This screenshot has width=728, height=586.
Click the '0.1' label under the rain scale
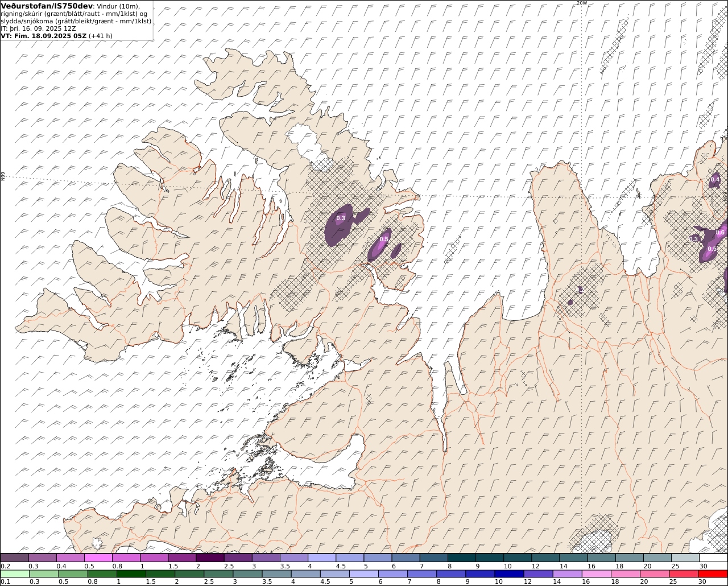tap(5, 581)
